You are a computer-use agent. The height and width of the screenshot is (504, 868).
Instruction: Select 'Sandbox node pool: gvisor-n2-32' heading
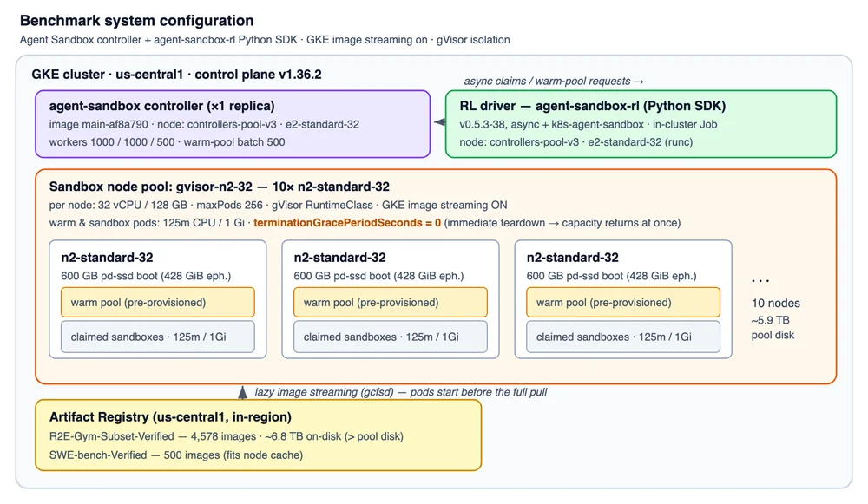point(220,187)
